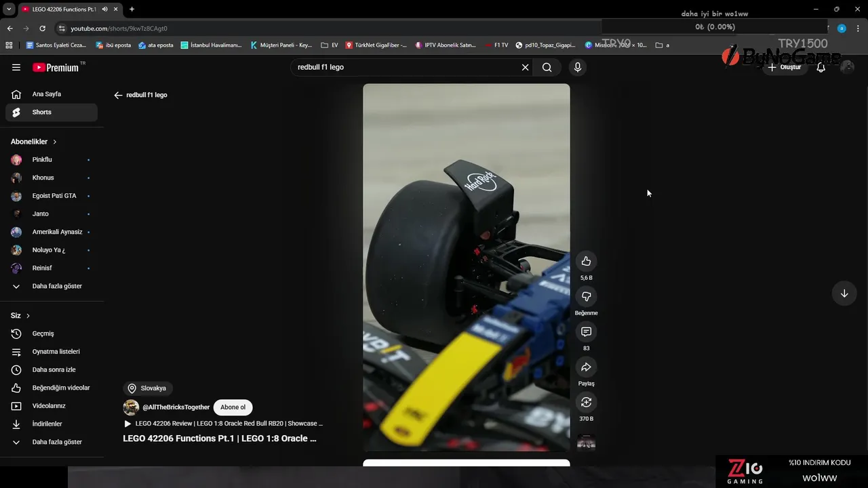Image resolution: width=868 pixels, height=488 pixels.
Task: Open the remix icon showing 370 B
Action: (586, 402)
